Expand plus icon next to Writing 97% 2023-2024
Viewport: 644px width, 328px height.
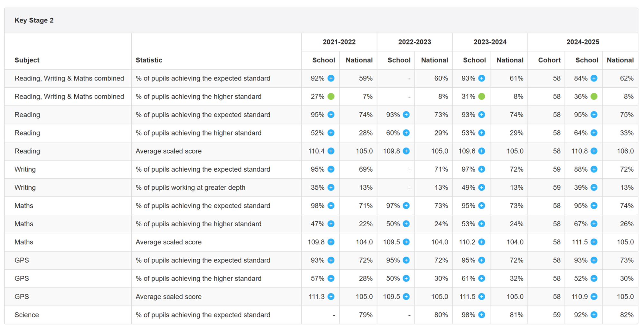481,169
